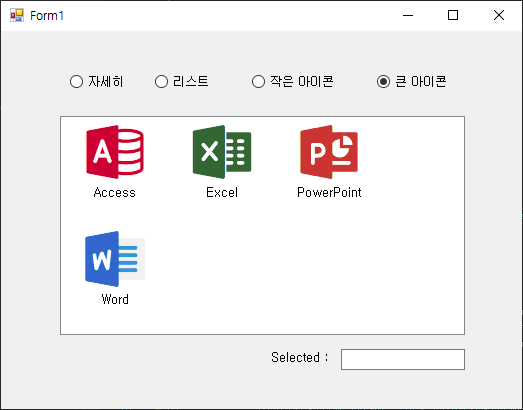This screenshot has width=523, height=410.
Task: Select the Access database icon
Action: 115,152
